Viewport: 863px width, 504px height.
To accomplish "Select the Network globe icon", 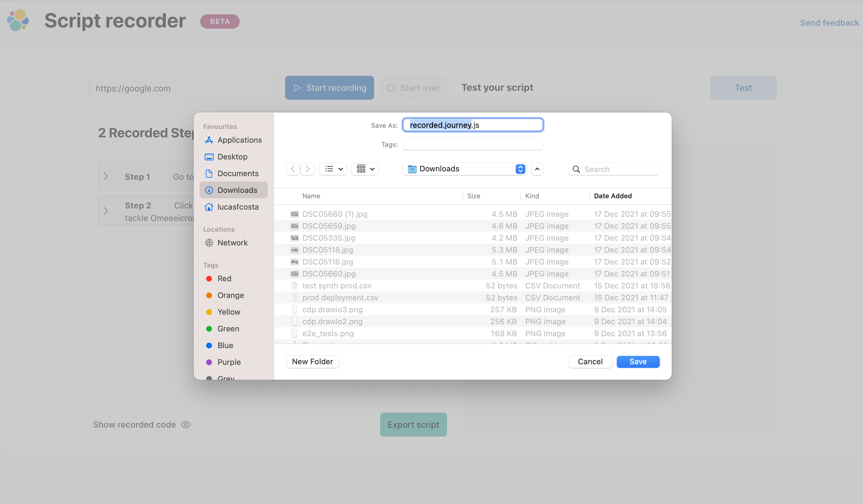I will pos(209,242).
